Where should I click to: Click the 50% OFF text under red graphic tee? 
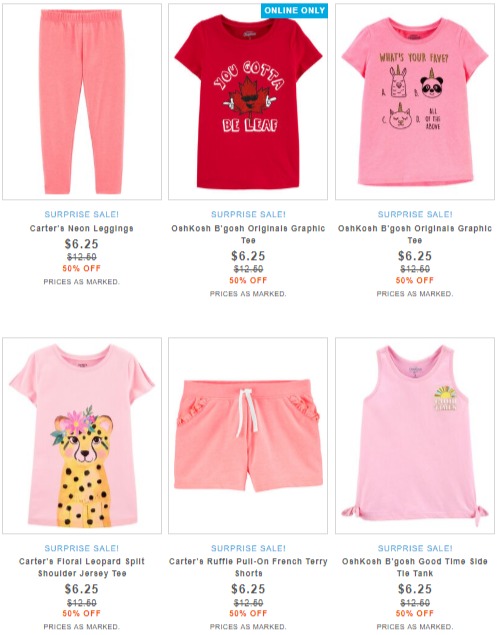point(248,280)
